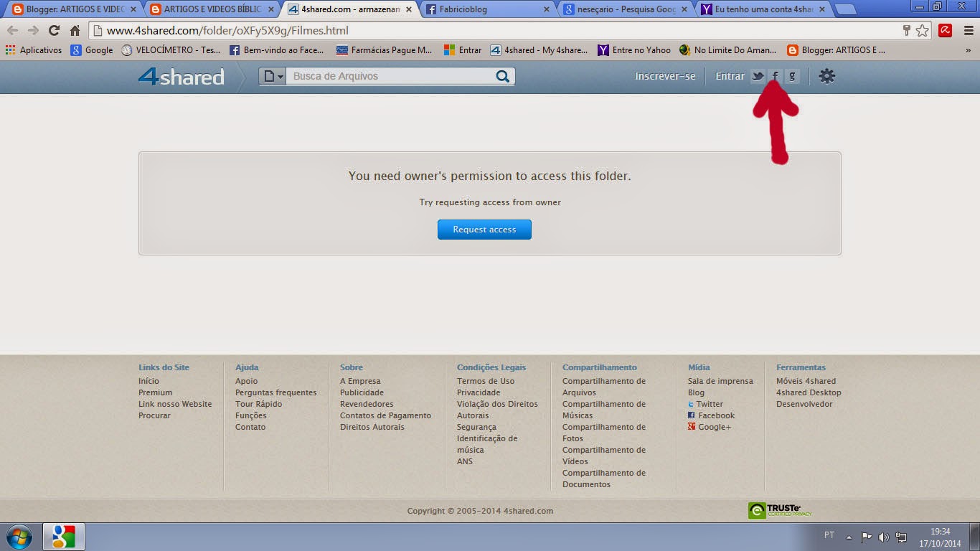This screenshot has height=551, width=980.
Task: Open the settings gear in 4shared header
Action: (x=827, y=76)
